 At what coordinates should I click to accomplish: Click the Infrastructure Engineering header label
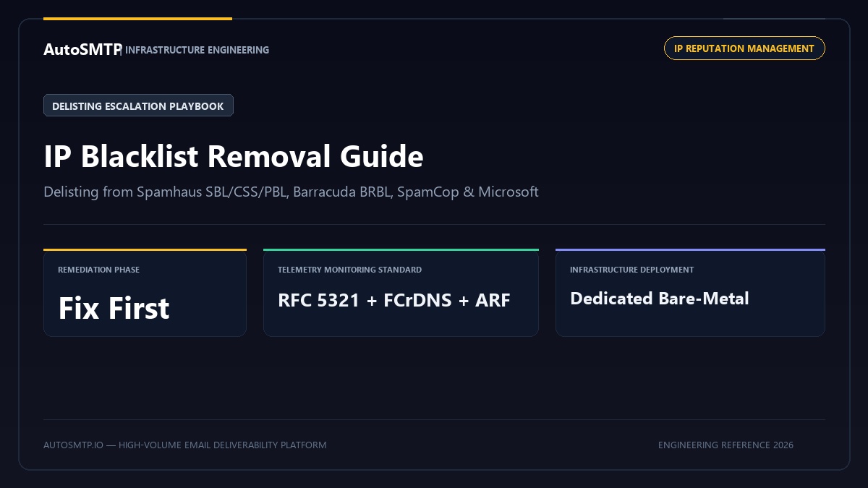197,50
